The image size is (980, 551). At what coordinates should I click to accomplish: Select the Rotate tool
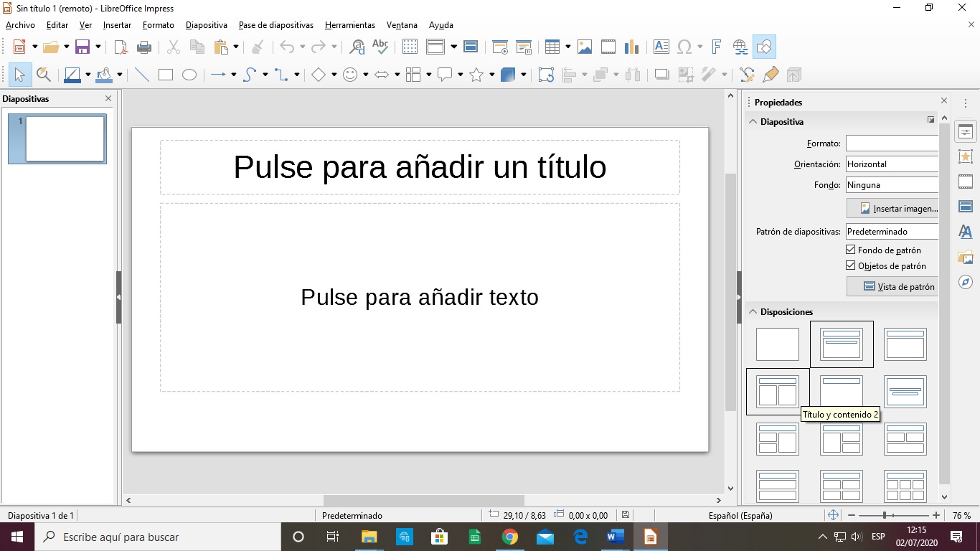(x=546, y=75)
